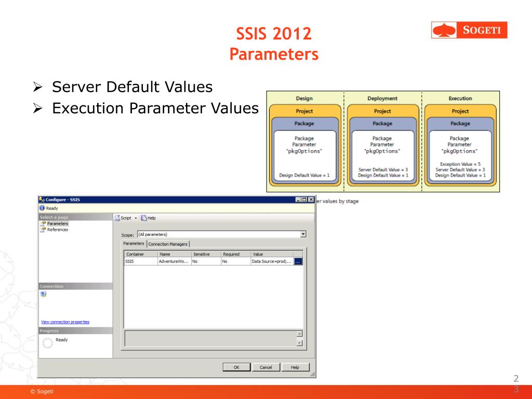Click the Progress spinner icon
Screen dimensions: 532x399
(48, 343)
